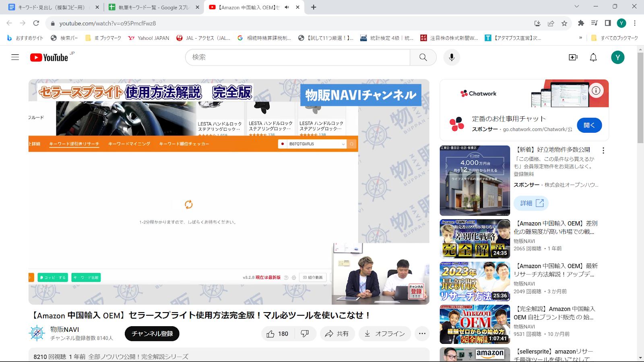
Task: Click page vertical scrollbar thumb
Action: point(640,98)
